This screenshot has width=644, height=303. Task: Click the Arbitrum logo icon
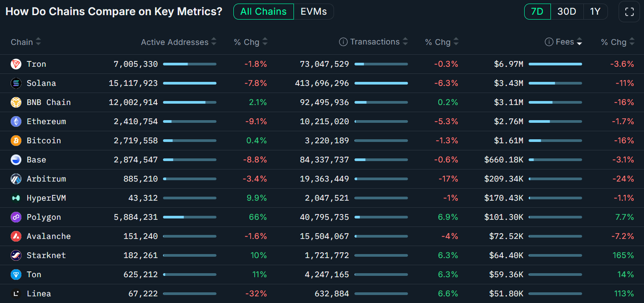point(16,179)
